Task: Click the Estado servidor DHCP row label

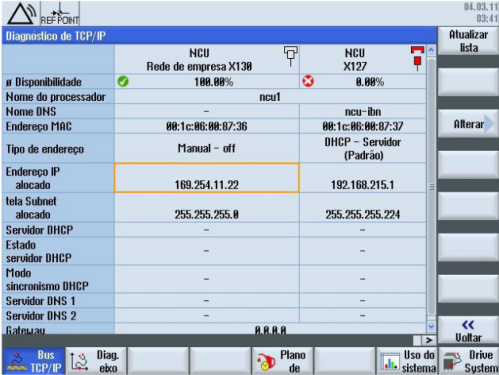Action: click(x=39, y=251)
